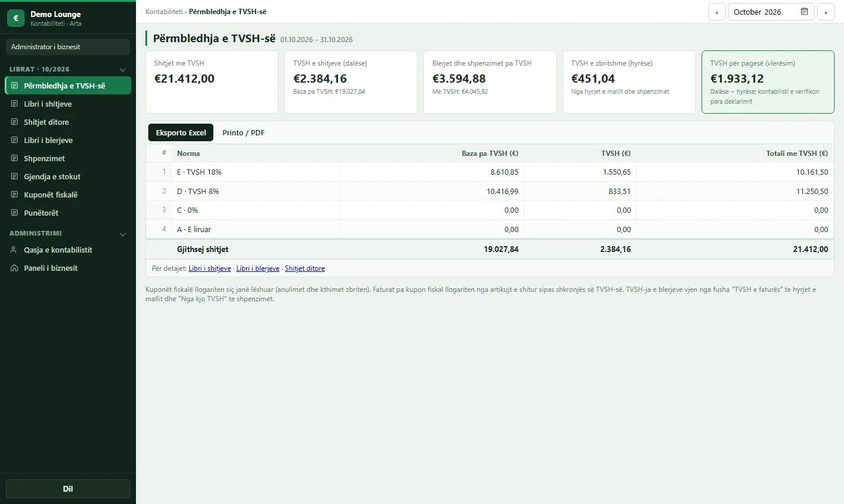Click the Kontabiliteti breadcrumb

tap(164, 12)
